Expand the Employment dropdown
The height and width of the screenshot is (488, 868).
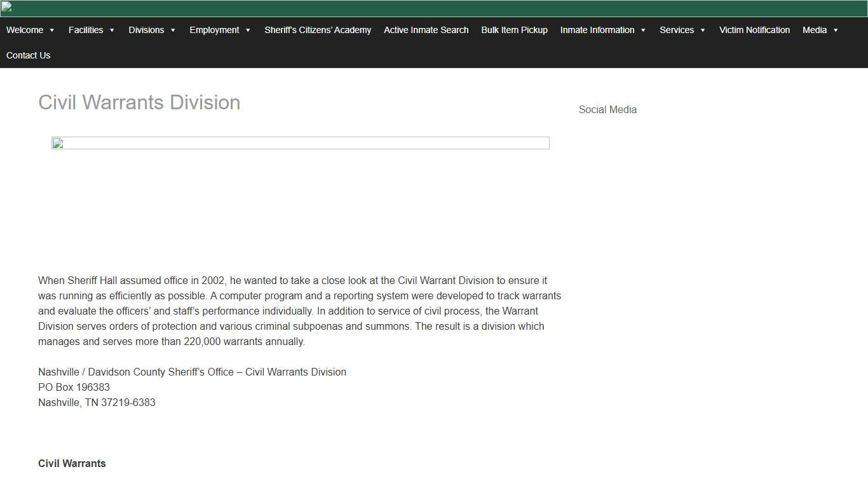pyautogui.click(x=215, y=30)
